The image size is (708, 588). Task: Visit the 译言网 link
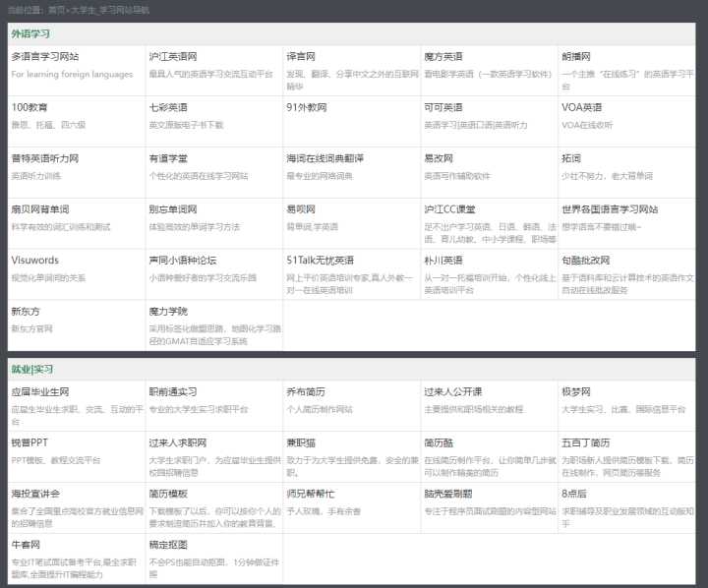coord(301,56)
